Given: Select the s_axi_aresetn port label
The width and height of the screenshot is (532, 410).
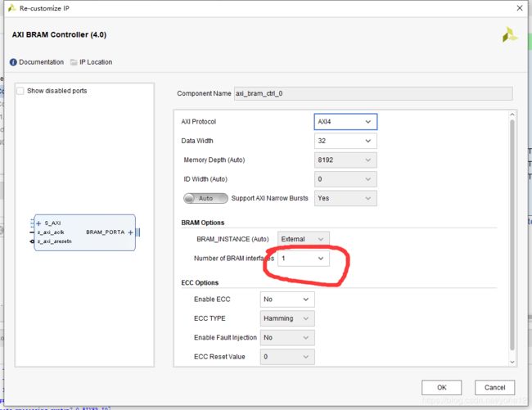Looking at the screenshot, I should [54, 241].
